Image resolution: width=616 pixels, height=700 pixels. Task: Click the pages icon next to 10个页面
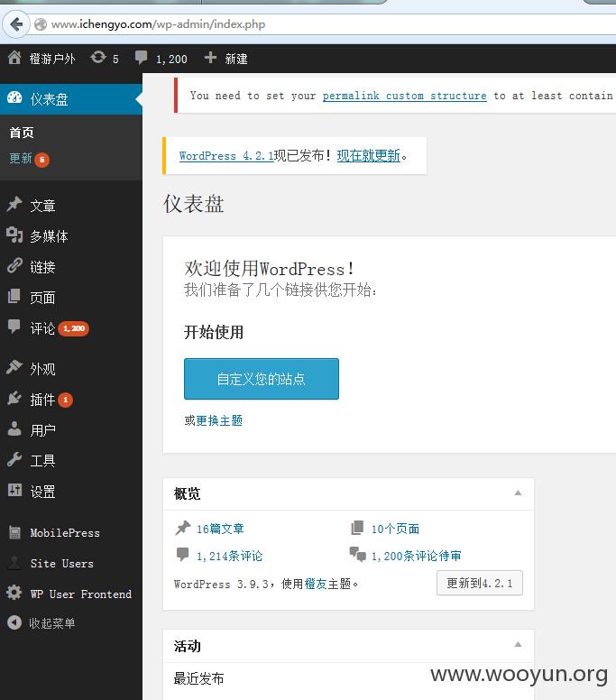tap(357, 528)
